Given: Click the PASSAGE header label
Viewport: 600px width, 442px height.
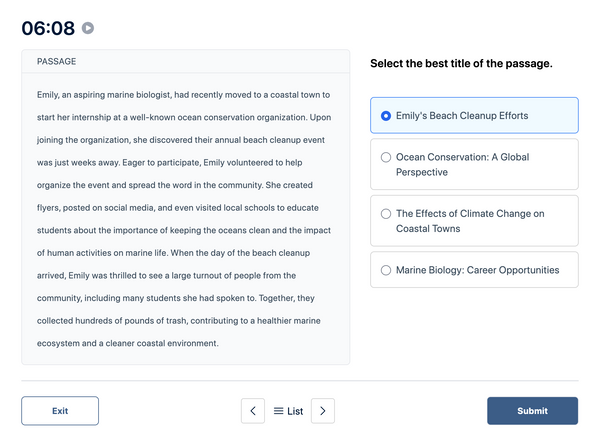Looking at the screenshot, I should tap(57, 61).
